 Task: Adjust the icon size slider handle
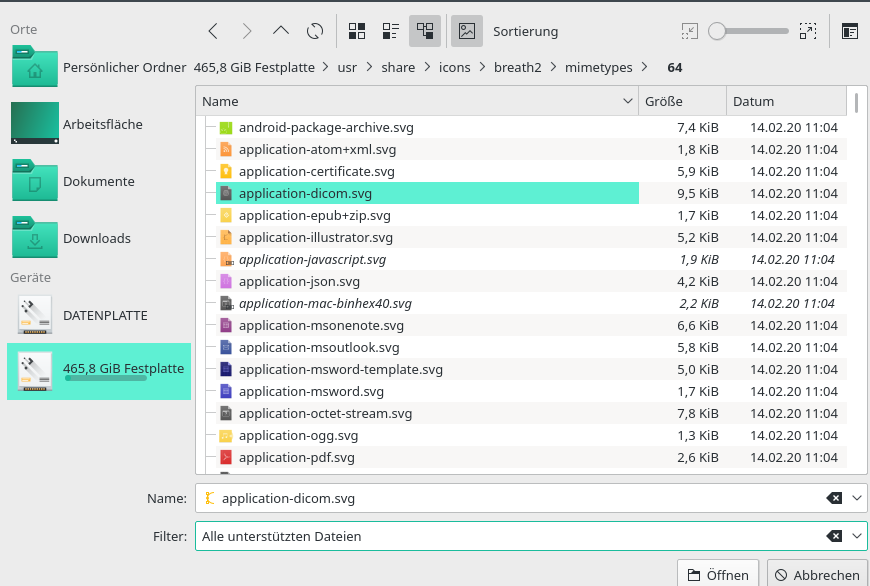717,31
